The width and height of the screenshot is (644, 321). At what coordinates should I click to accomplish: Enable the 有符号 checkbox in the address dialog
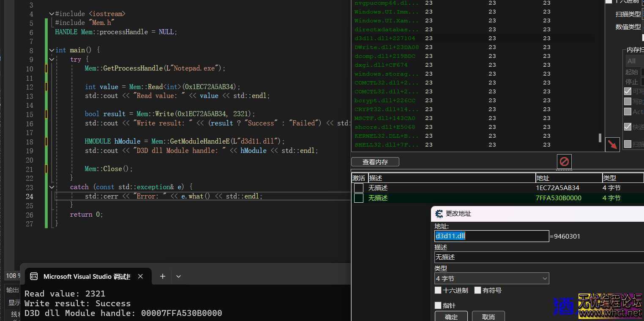[478, 290]
